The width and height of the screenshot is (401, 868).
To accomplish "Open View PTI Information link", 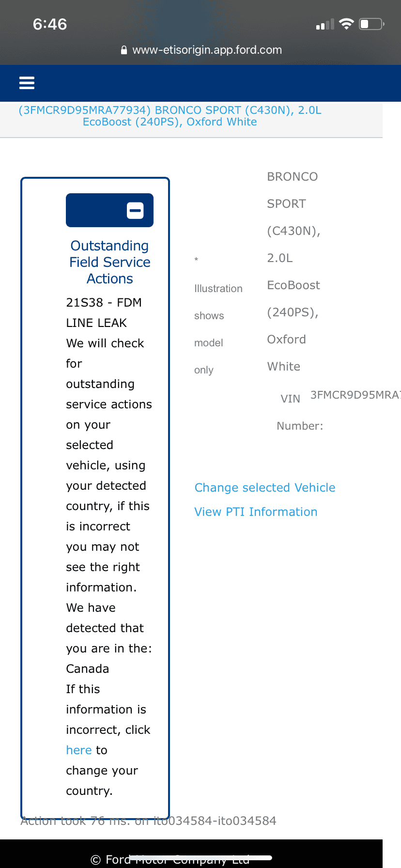I will (256, 512).
